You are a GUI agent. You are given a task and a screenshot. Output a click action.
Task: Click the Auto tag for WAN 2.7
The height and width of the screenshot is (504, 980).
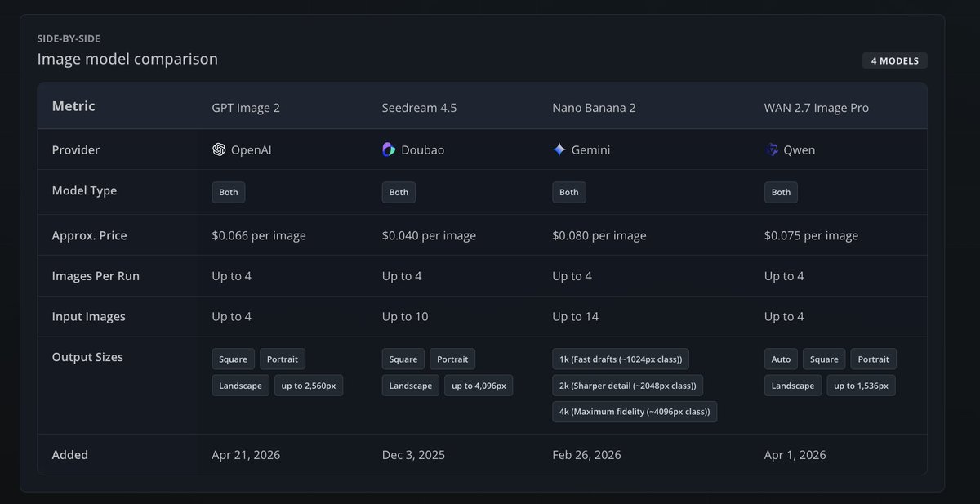click(781, 359)
